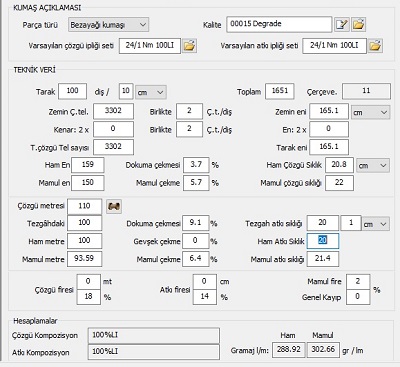Browse the default warp yarn set folder

point(189,46)
